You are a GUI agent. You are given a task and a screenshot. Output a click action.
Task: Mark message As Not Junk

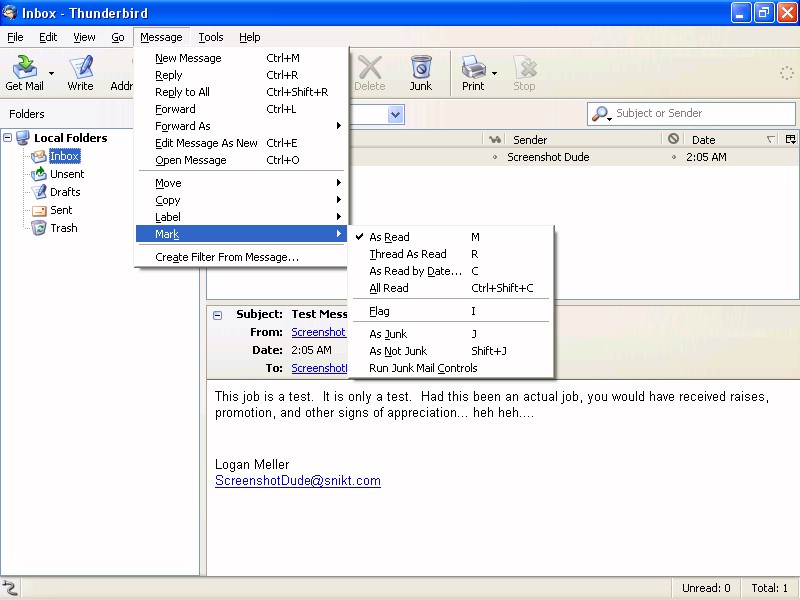click(x=451, y=351)
